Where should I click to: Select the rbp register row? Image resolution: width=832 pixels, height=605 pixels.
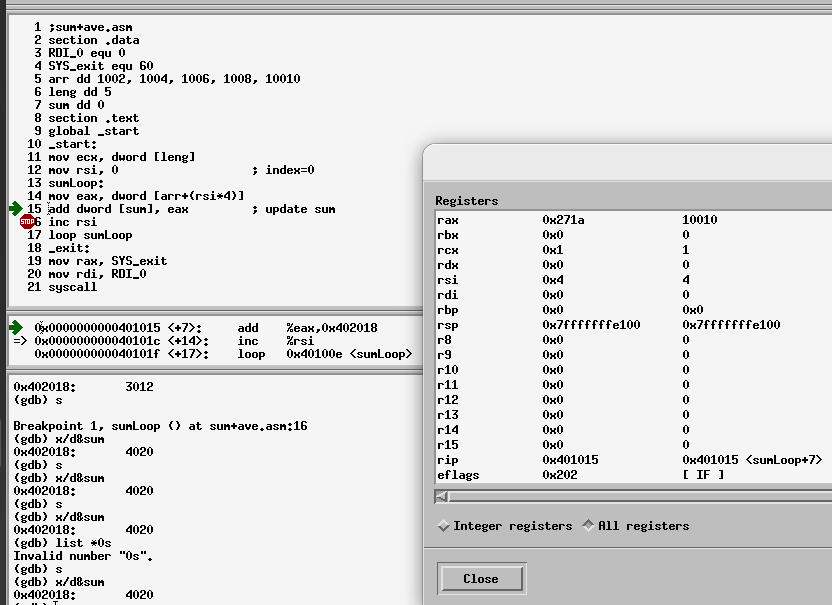click(x=634, y=310)
